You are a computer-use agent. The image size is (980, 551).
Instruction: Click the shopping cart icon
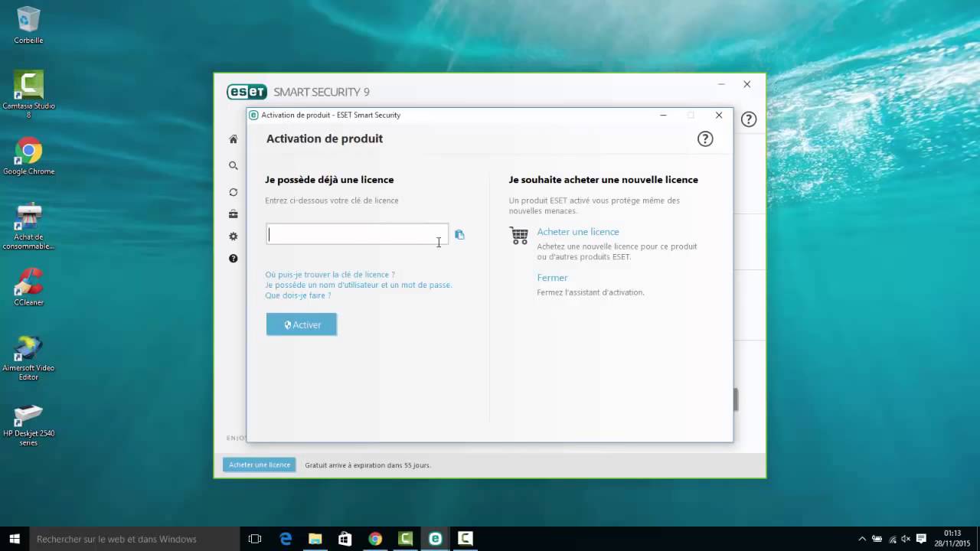(x=519, y=236)
